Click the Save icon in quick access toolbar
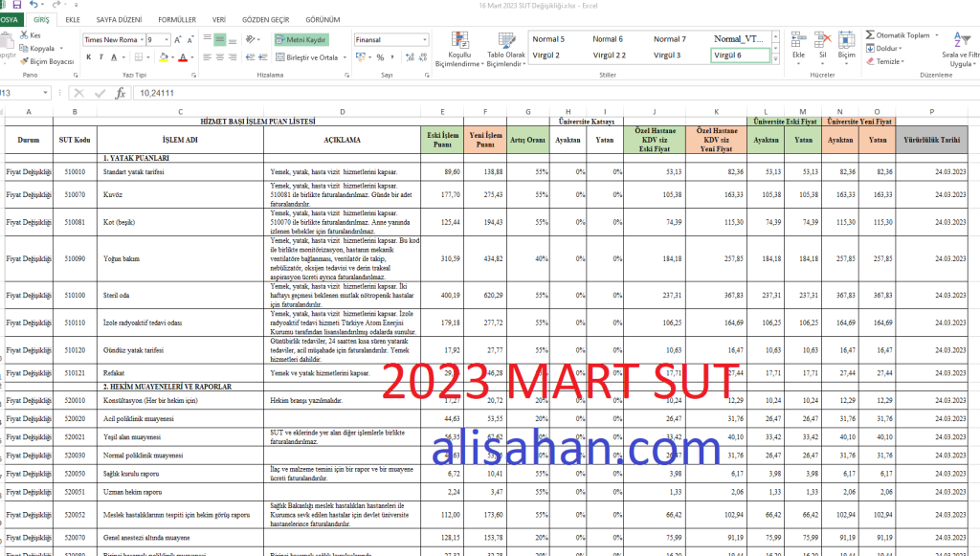Viewport: 980px width, 556px height. point(17,5)
